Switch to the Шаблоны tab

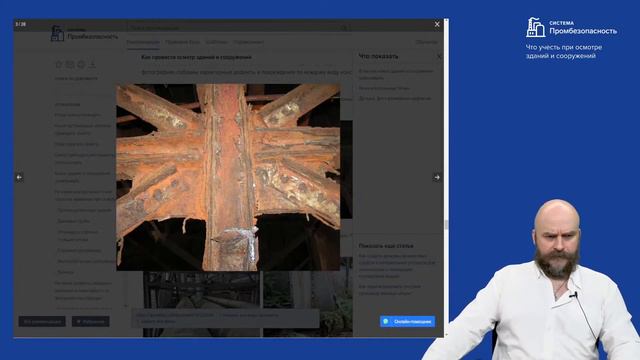[x=217, y=42]
